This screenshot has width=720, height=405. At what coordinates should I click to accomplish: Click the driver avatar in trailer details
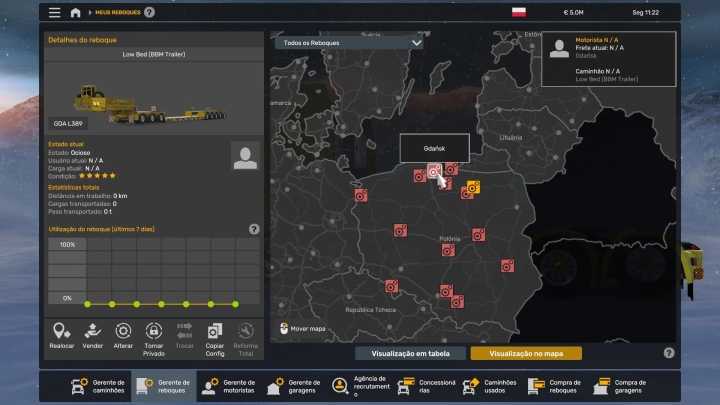coord(245,157)
